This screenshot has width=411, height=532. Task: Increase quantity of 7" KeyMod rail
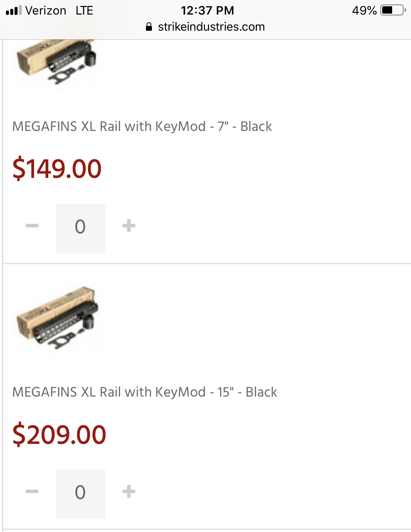[x=129, y=226]
